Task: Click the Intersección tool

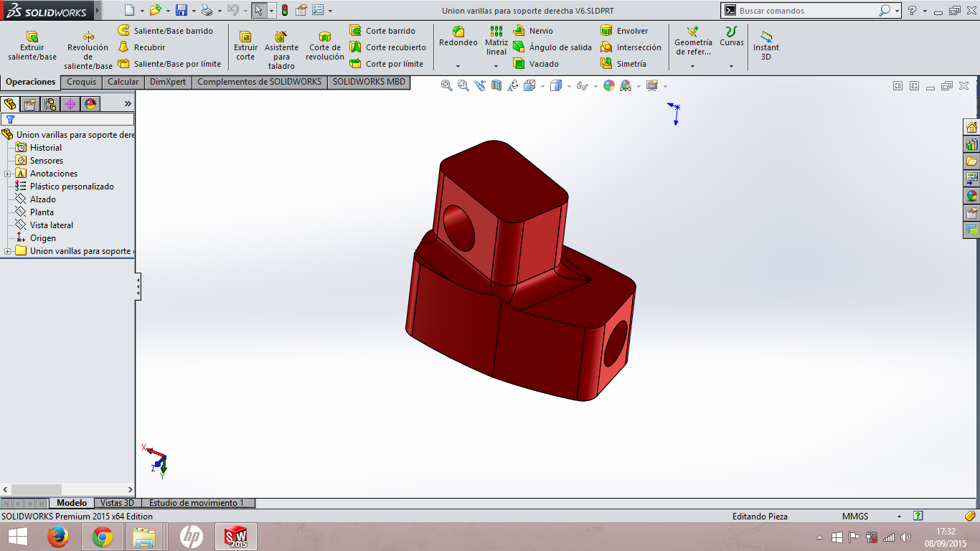Action: pyautogui.click(x=631, y=47)
